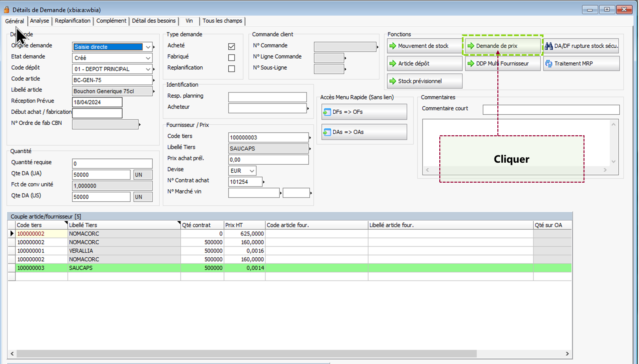Click the Article dépôt green arrow icon

tap(393, 63)
